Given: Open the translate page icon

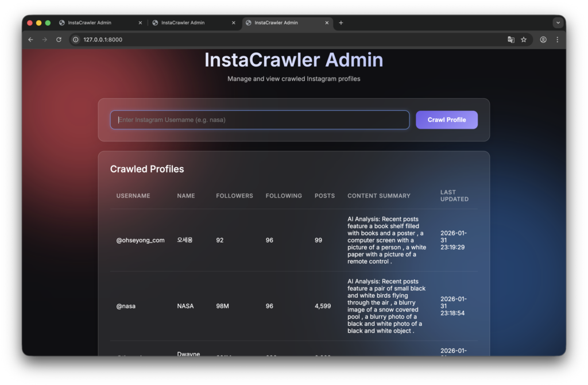Looking at the screenshot, I should [x=510, y=40].
